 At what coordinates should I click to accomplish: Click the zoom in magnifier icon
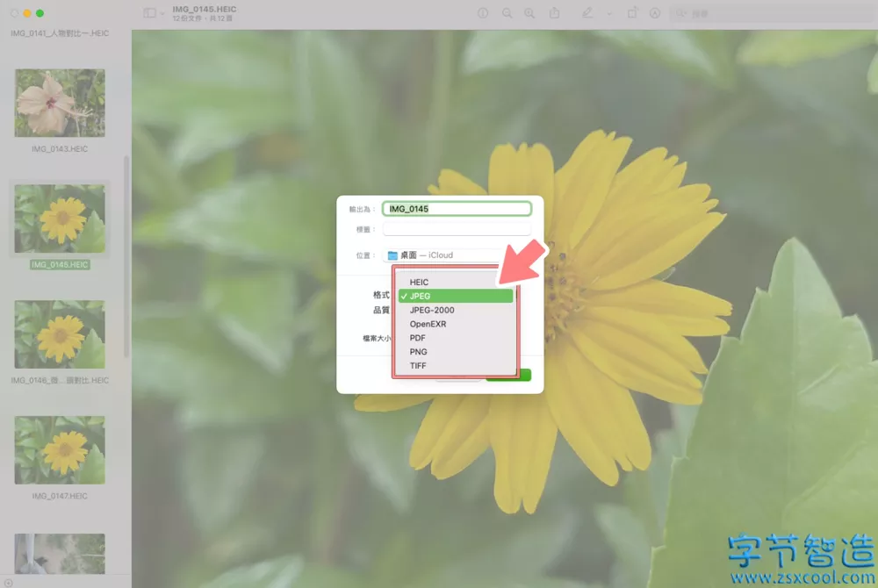pos(529,13)
